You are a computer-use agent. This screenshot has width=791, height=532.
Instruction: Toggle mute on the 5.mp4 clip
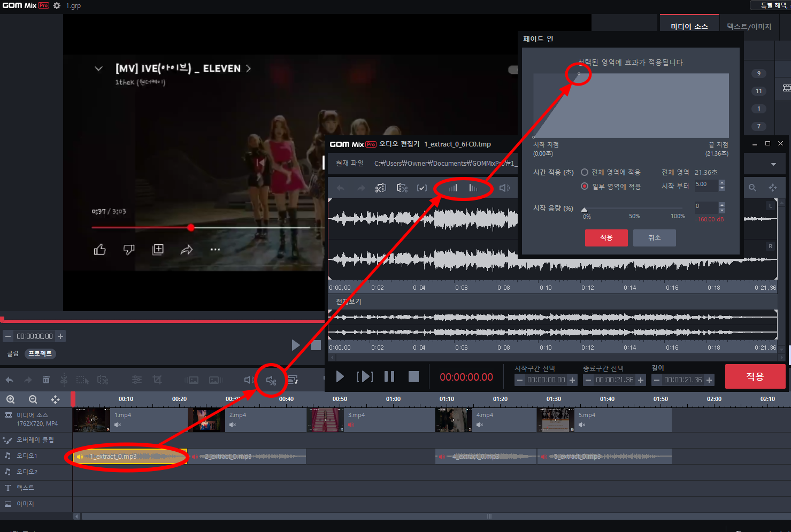[x=582, y=425]
